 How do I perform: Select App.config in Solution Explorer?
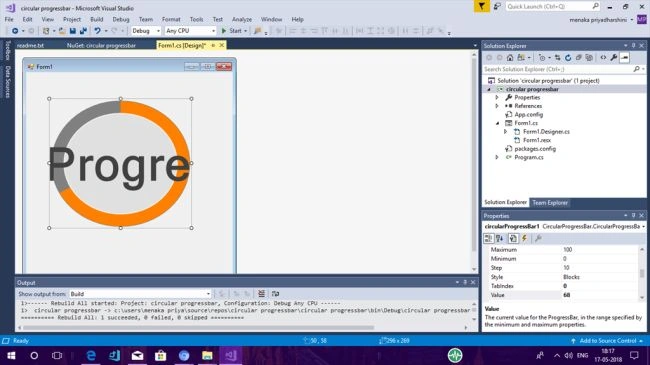(528, 114)
